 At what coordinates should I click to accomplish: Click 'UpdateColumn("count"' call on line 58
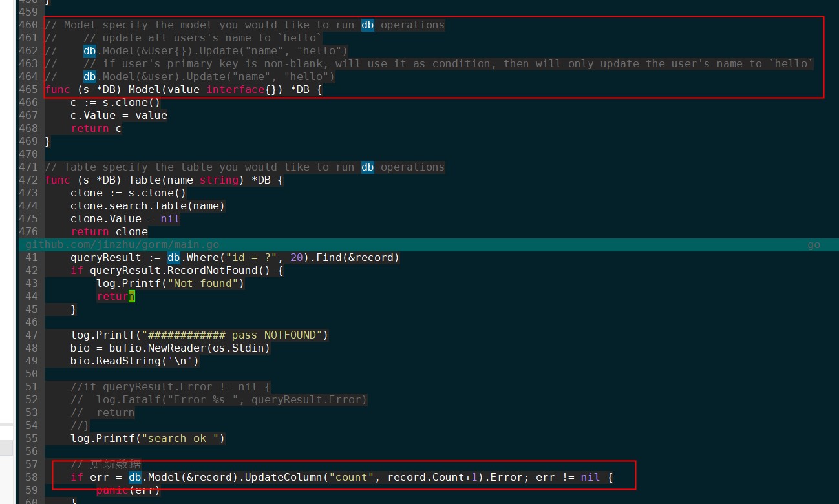pos(310,478)
